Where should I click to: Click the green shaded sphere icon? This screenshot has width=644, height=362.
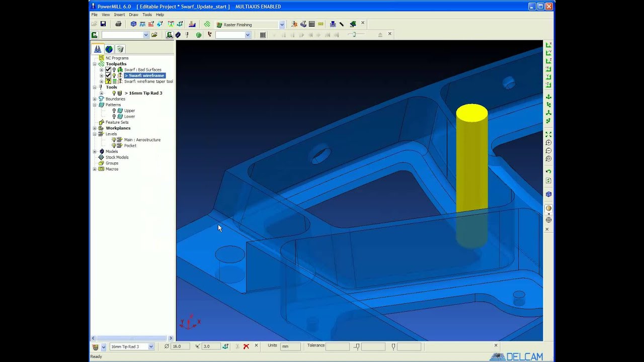[199, 35]
